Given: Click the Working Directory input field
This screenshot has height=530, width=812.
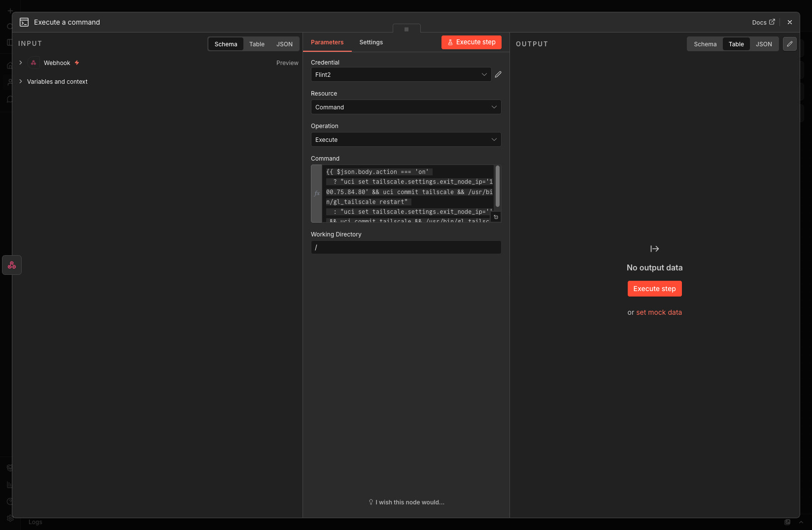Looking at the screenshot, I should [406, 247].
